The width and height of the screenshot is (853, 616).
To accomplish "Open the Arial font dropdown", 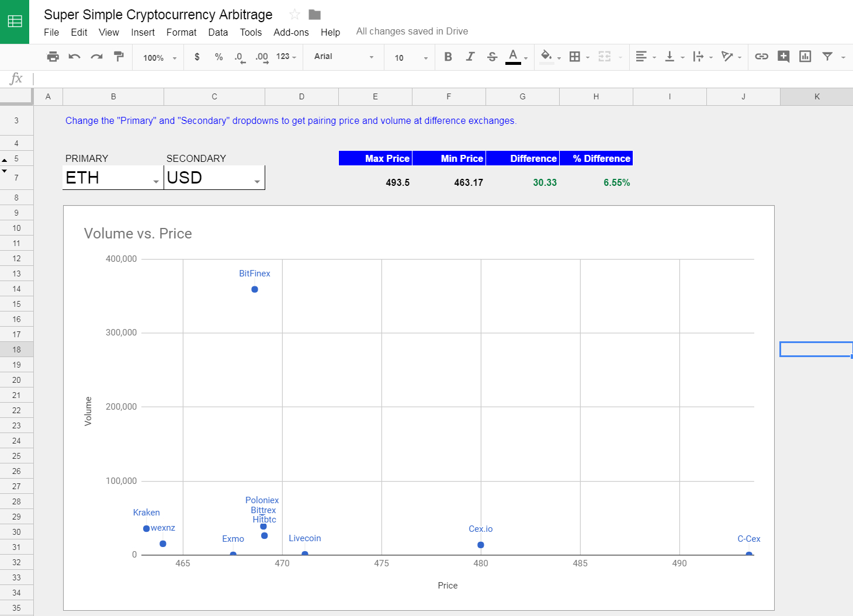I will coord(344,57).
